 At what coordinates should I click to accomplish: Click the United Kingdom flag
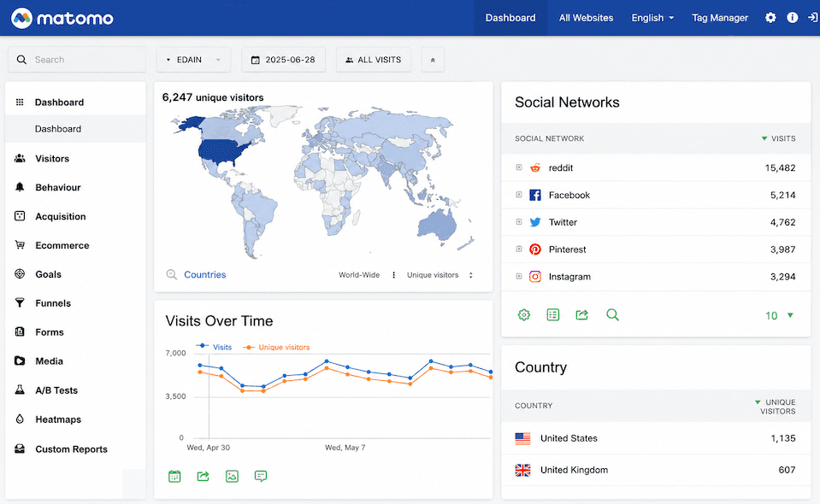point(522,470)
